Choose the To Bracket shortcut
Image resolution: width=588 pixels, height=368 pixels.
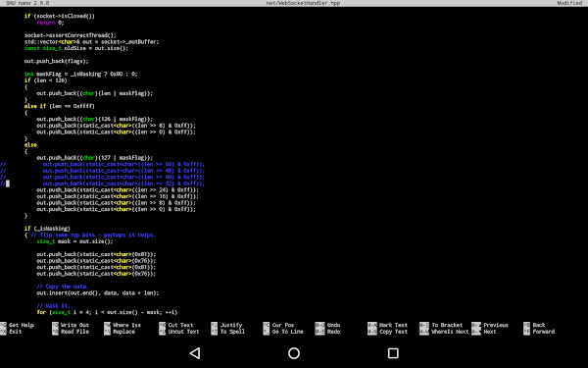[447, 325]
